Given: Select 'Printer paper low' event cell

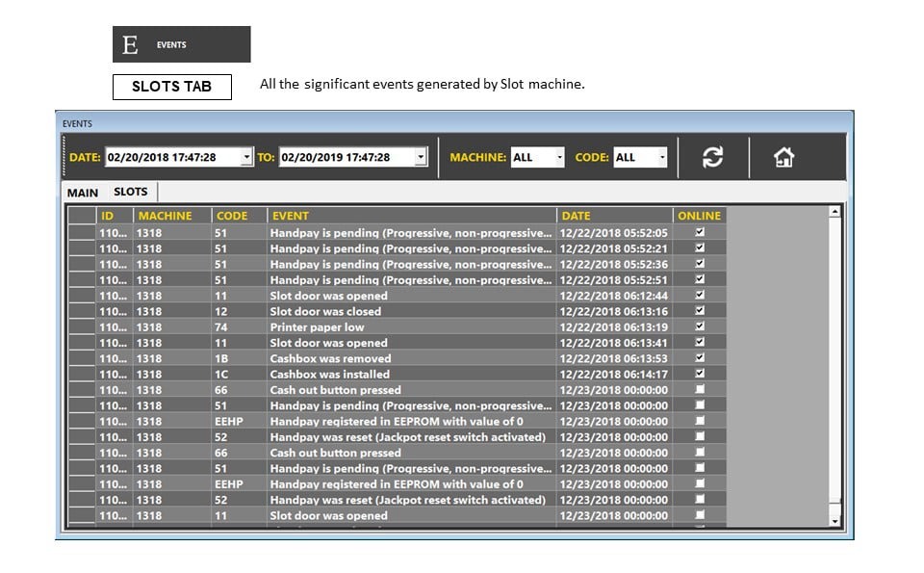Looking at the screenshot, I should pos(412,327).
